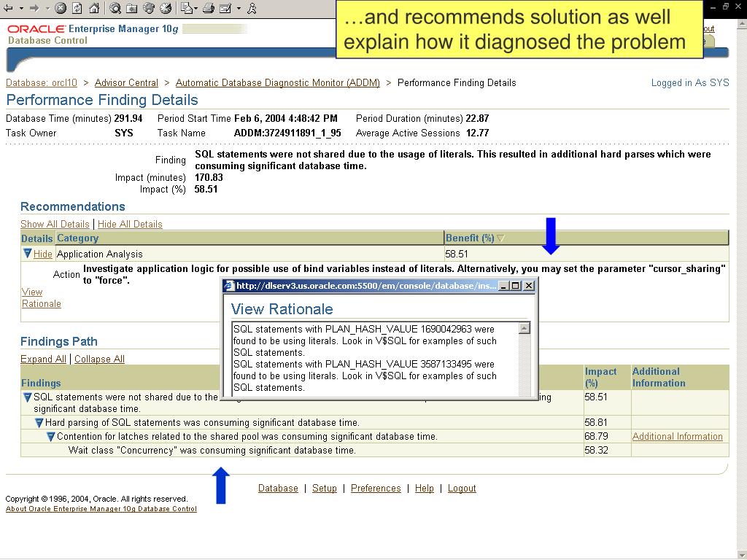
Task: Click the Messenger running-figure icon
Action: (252, 8)
